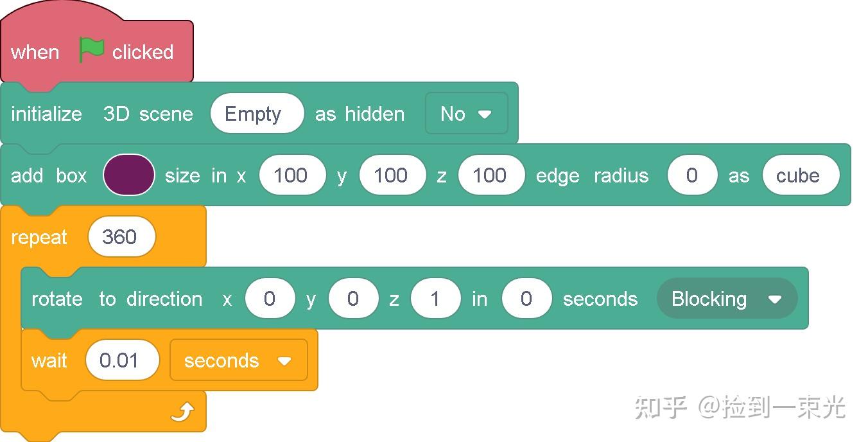
Task: Change the repeat count 360 field
Action: click(121, 237)
